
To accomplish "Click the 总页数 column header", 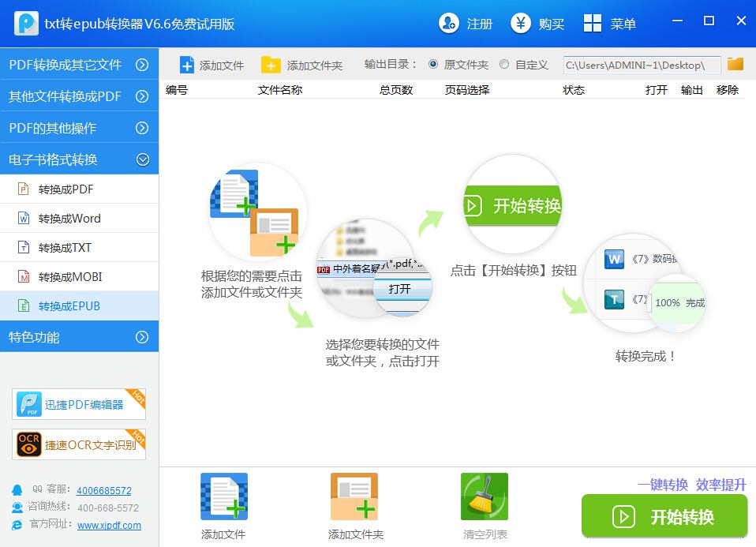I will point(396,90).
